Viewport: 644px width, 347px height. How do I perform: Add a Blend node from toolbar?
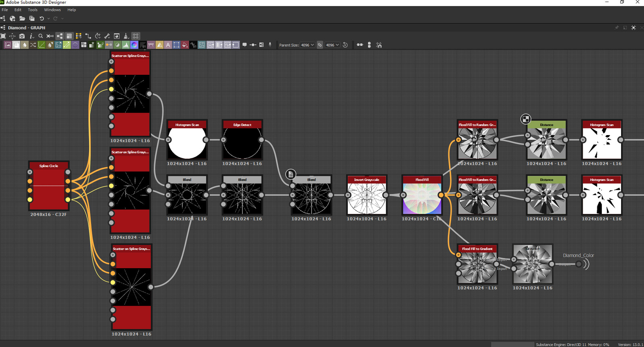16,45
